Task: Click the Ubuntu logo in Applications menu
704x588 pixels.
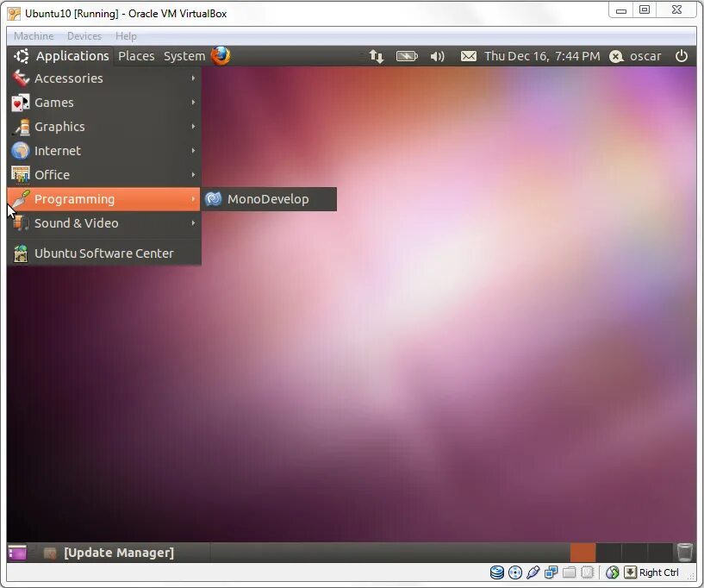Action: pos(21,56)
